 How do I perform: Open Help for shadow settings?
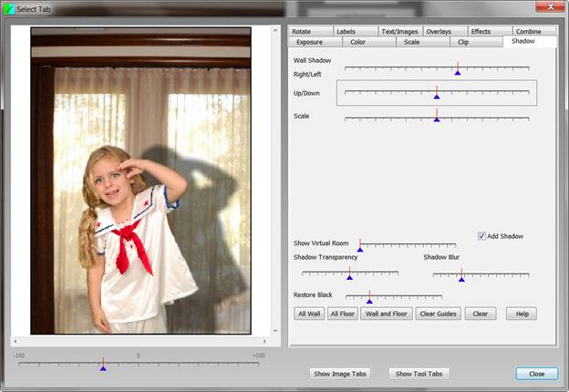pyautogui.click(x=522, y=314)
